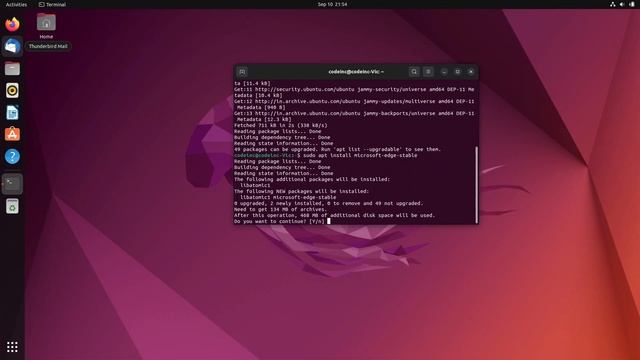The image size is (640, 360).
Task: Launch Thunderbird Mail from the dock
Action: point(12,46)
